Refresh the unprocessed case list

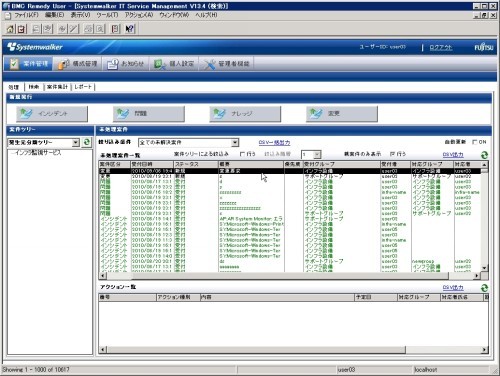pyautogui.click(x=484, y=155)
